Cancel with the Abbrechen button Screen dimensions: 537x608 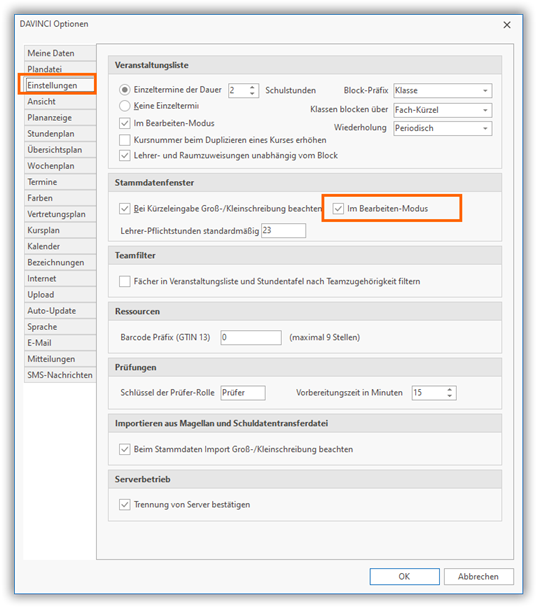point(478,577)
